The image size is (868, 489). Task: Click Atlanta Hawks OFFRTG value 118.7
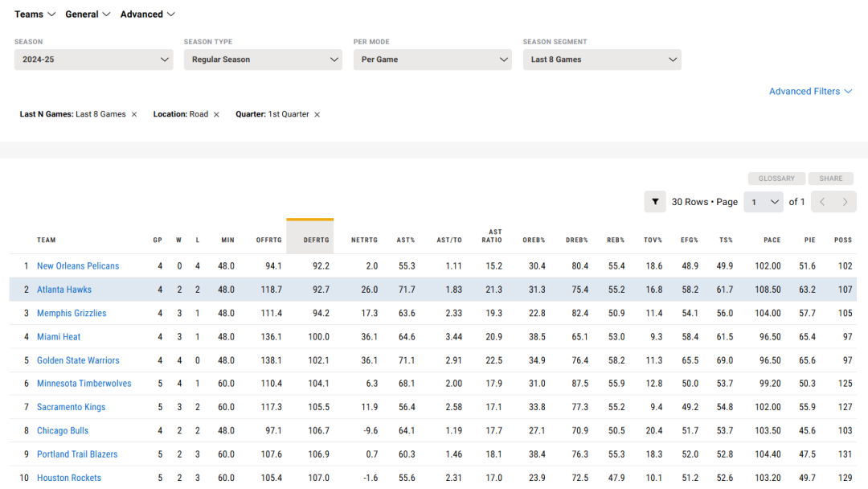(x=272, y=290)
